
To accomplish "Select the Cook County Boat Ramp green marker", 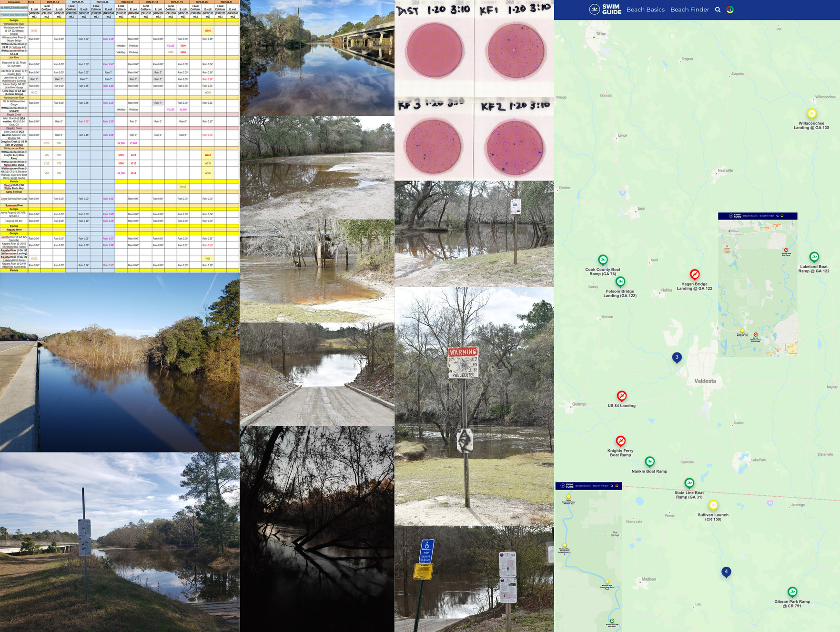I will 603,260.
